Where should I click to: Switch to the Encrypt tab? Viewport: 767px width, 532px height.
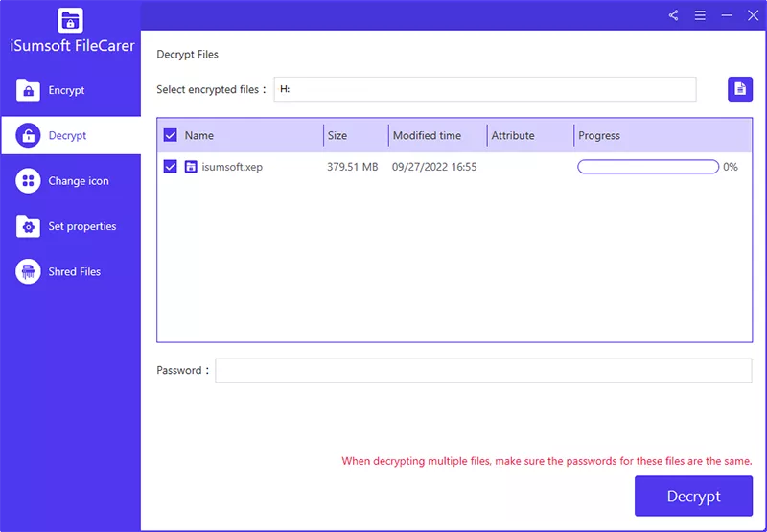[67, 90]
